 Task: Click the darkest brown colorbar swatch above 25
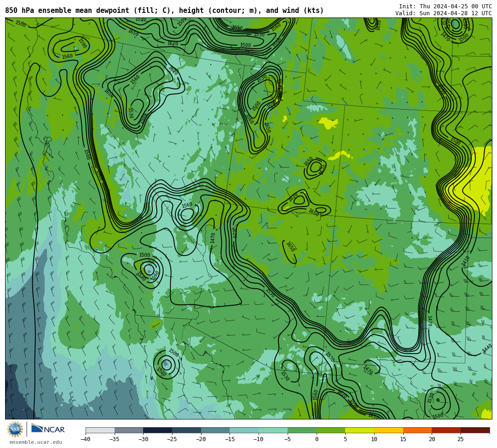click(475, 430)
